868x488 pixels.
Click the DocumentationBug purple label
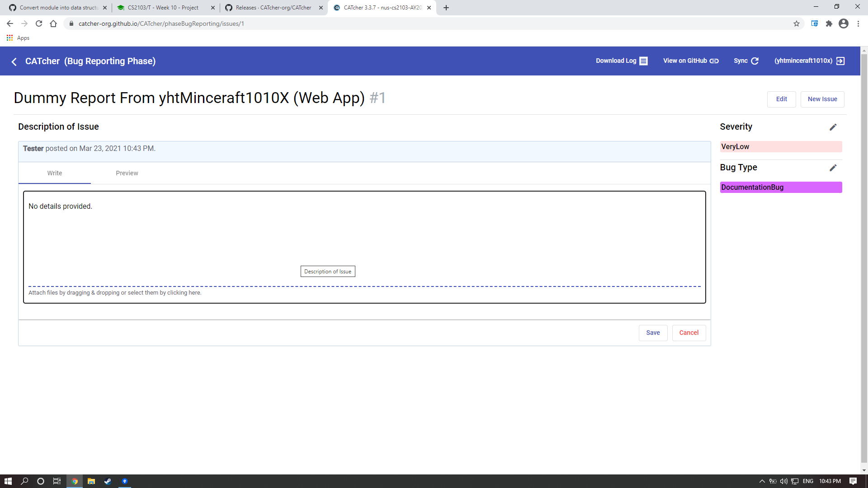pyautogui.click(x=780, y=187)
